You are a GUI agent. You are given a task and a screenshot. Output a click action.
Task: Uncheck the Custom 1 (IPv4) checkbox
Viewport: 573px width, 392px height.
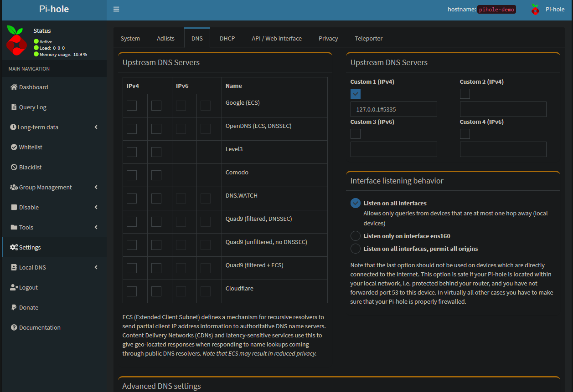[356, 94]
